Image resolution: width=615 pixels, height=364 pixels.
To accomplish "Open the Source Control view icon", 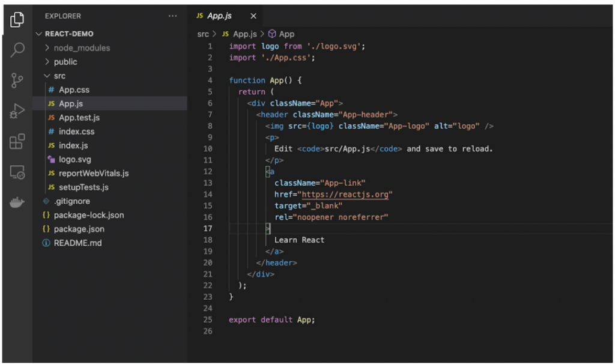I will coord(17,80).
